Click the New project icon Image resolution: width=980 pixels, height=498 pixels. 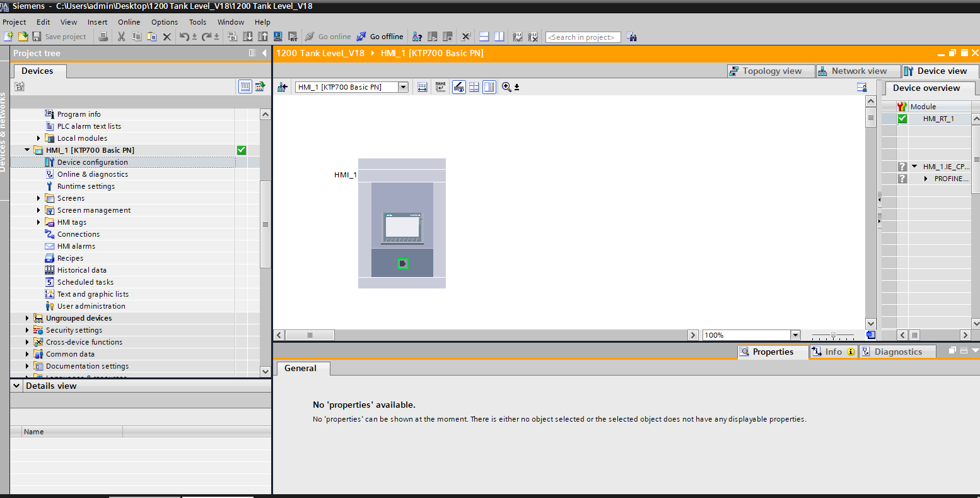pyautogui.click(x=9, y=37)
